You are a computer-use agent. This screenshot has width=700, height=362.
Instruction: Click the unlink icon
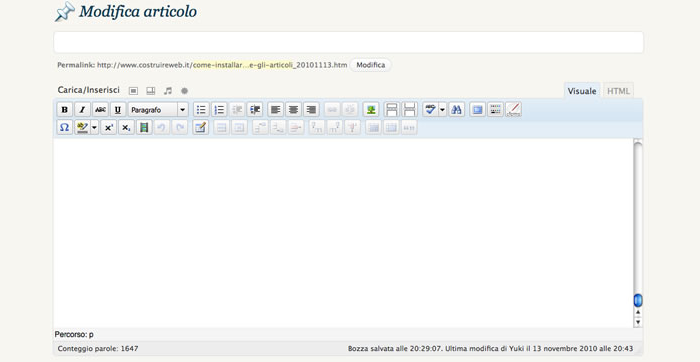(x=350, y=109)
